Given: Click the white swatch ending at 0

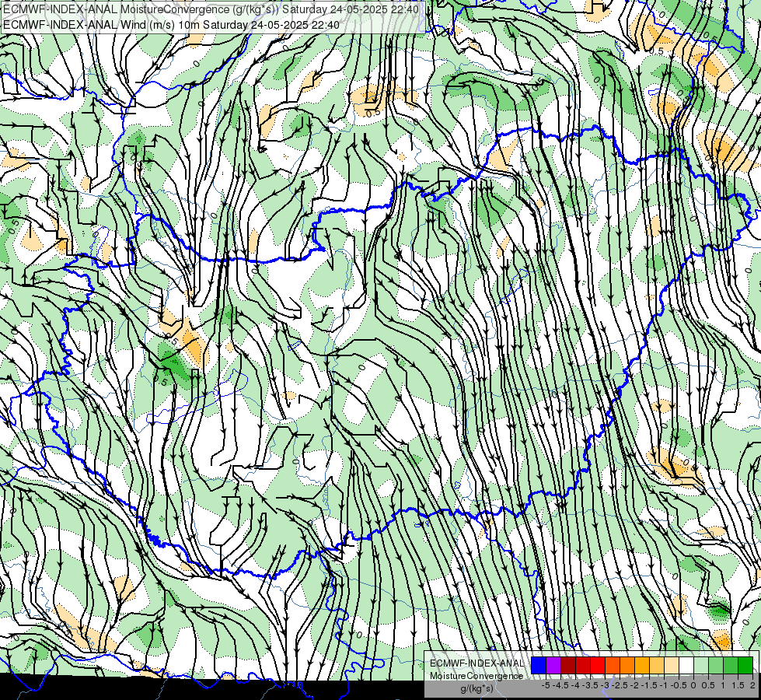Looking at the screenshot, I should pyautogui.click(x=686, y=666).
